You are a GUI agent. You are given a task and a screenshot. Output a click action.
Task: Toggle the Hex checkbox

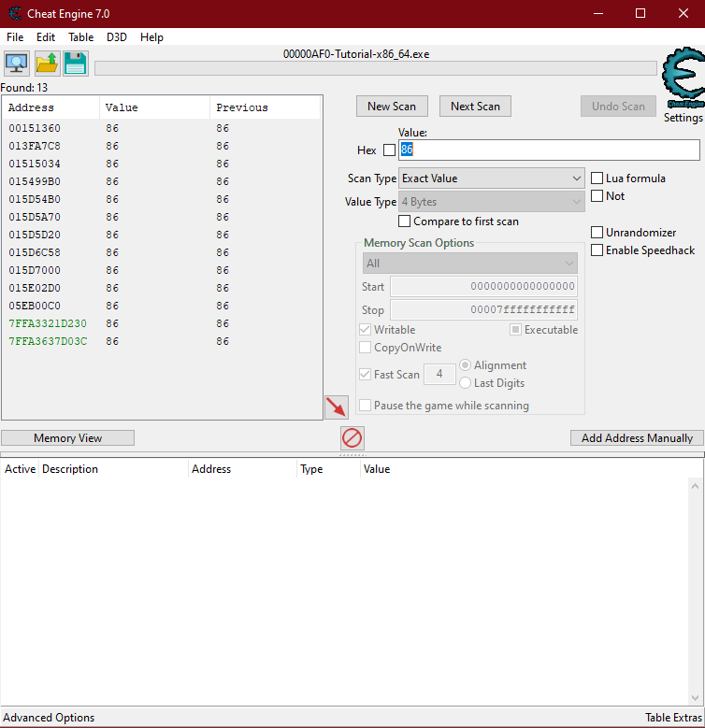[x=389, y=150]
